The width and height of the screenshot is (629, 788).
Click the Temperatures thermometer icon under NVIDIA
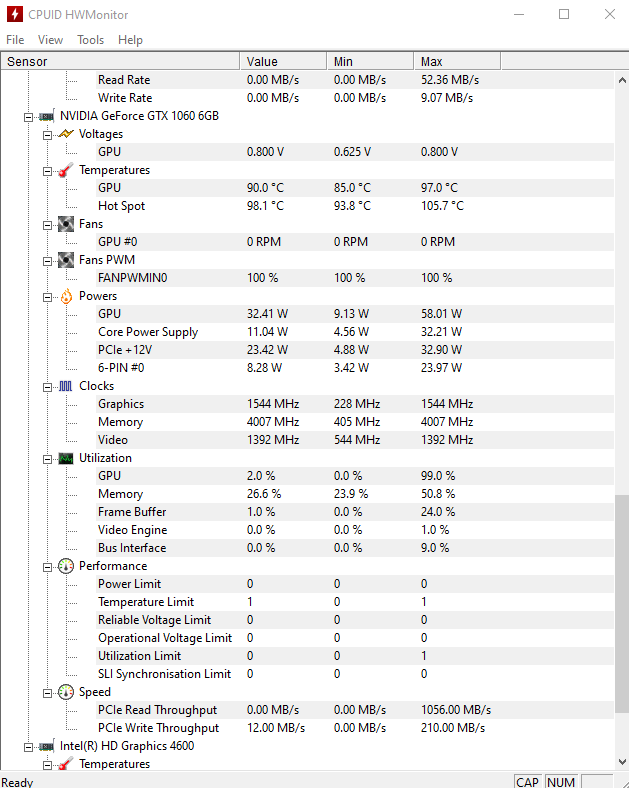[66, 170]
